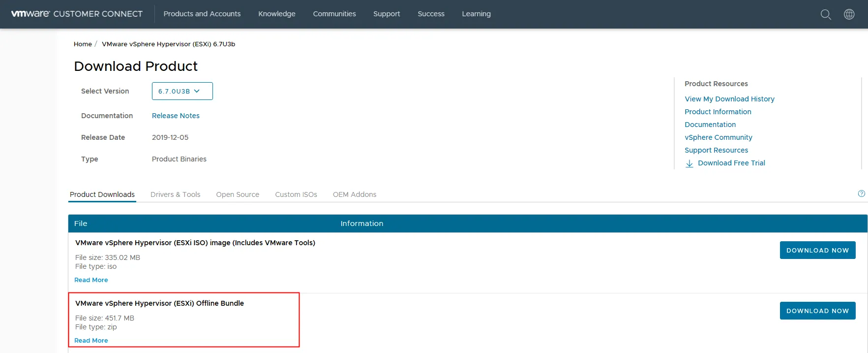Open the Communities navigation item
This screenshot has width=868, height=353.
334,14
